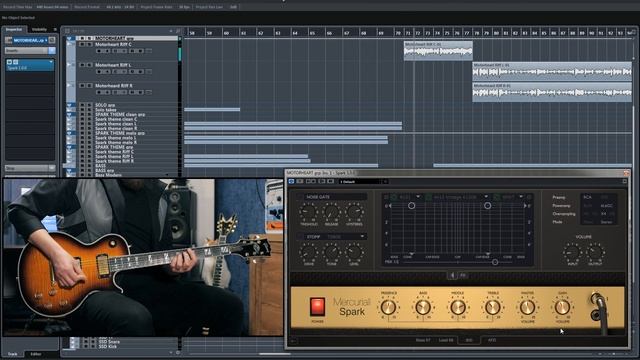Screen dimensions: 640x360
Task: Open the Visibility tab
Action: point(39,29)
